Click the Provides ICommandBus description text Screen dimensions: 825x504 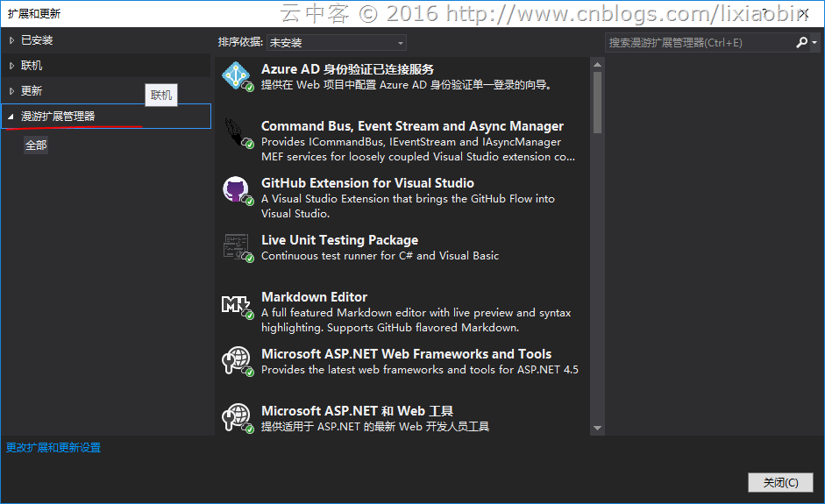[x=418, y=149]
